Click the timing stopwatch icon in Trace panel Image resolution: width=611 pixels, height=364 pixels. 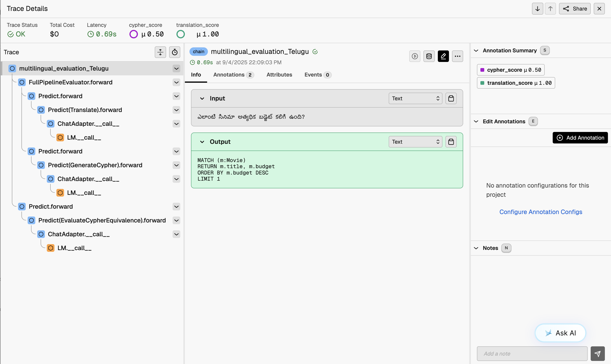[175, 52]
